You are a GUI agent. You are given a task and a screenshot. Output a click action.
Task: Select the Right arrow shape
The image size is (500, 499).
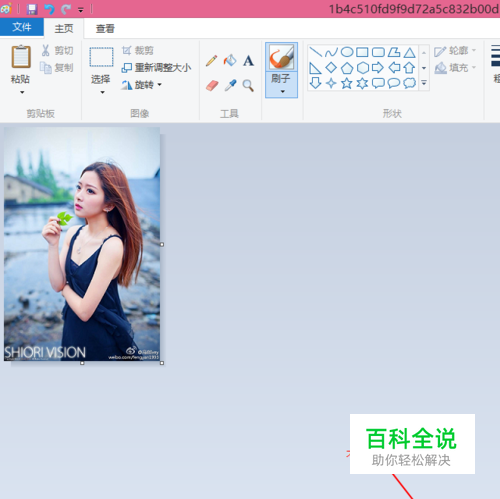378,68
